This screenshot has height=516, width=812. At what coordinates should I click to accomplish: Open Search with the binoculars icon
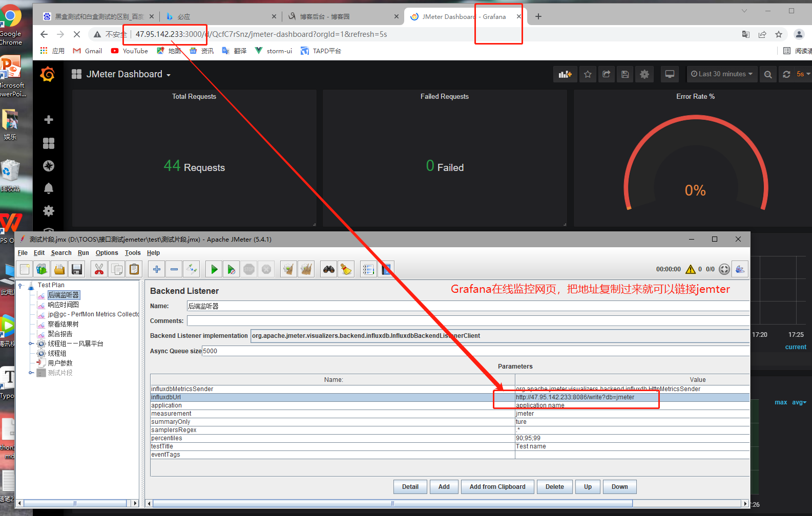coord(329,269)
